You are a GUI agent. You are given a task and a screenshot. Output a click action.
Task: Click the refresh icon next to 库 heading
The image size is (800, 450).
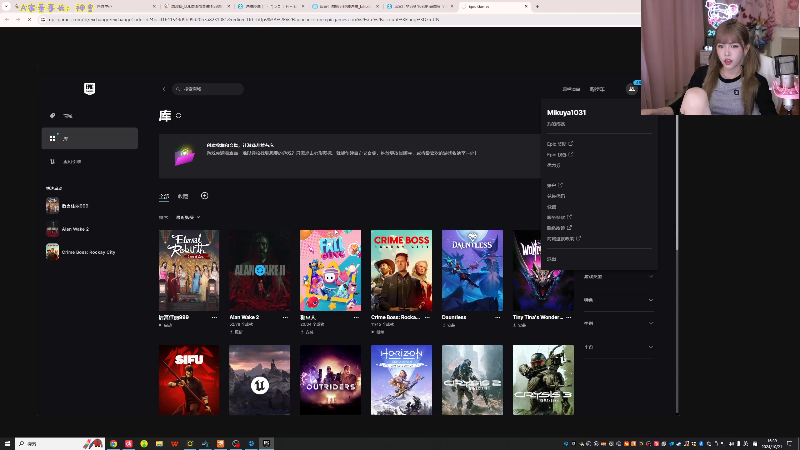(179, 116)
